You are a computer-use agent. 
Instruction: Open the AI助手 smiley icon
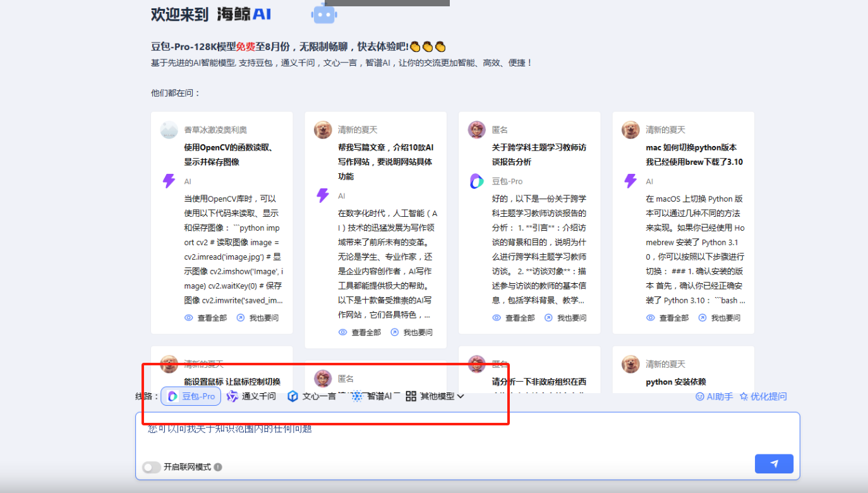[699, 396]
